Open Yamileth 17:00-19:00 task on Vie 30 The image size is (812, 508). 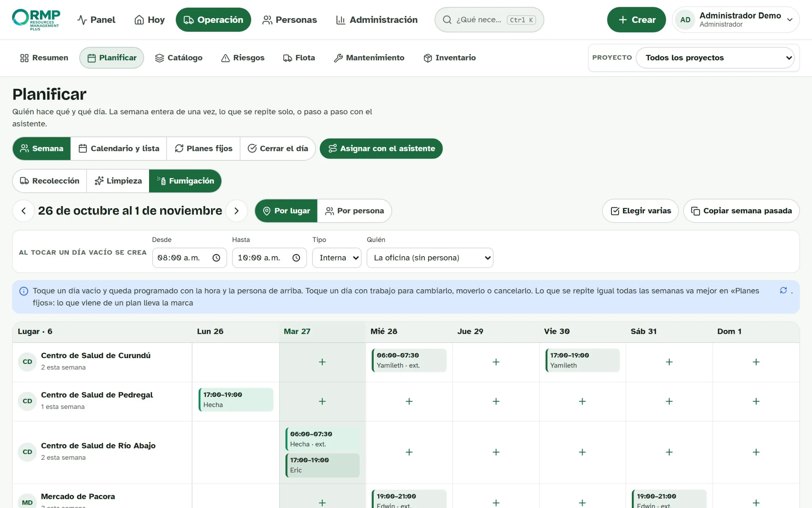point(583,360)
